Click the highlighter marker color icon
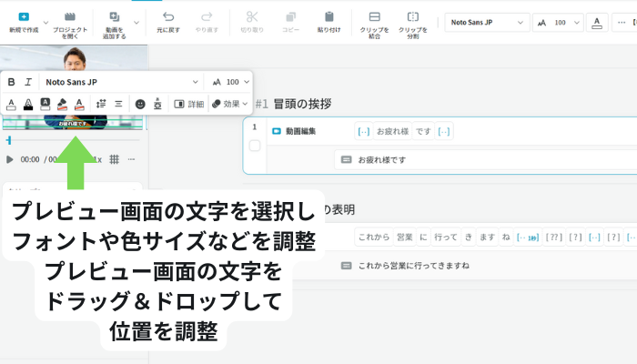Viewport: 637px width, 364px height. click(x=62, y=105)
